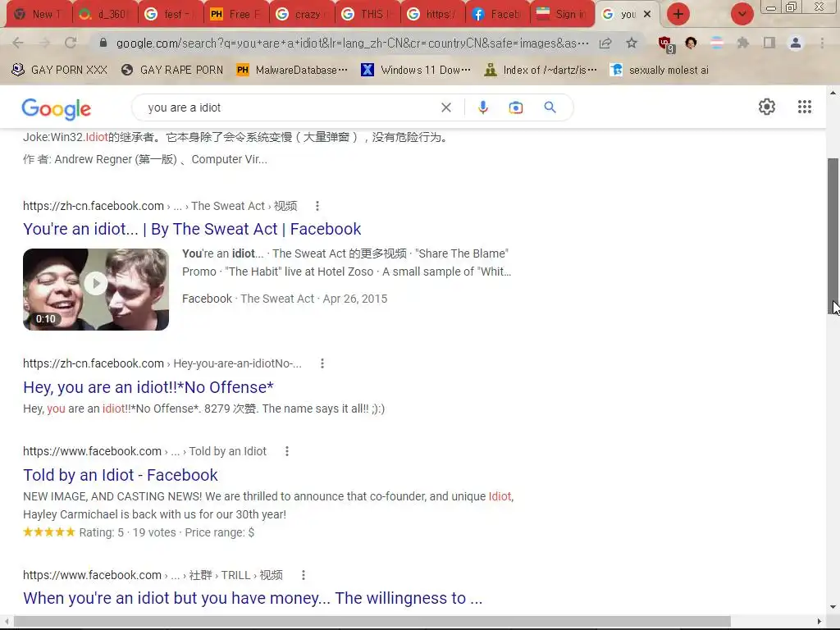The width and height of the screenshot is (840, 630).
Task: Open the Extensions puzzle-piece menu
Action: (743, 43)
